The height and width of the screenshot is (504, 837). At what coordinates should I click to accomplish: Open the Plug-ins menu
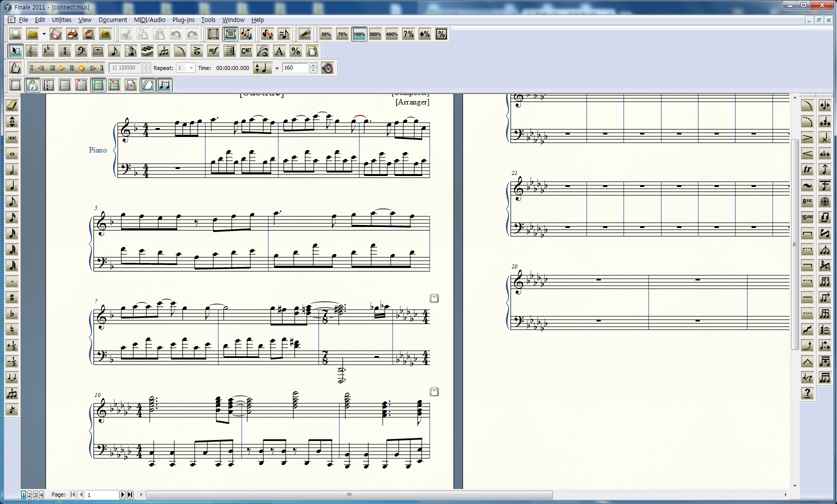tap(183, 20)
